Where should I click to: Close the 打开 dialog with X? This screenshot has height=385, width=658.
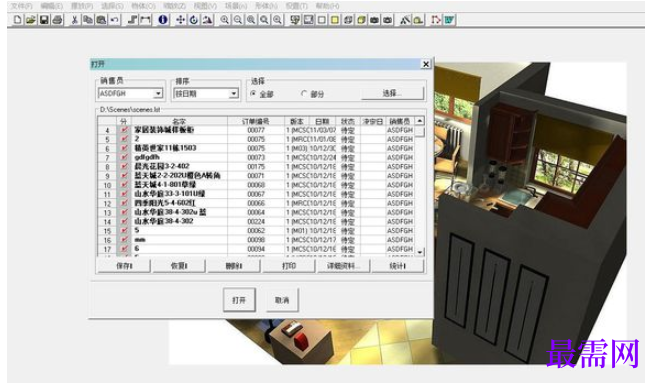426,64
